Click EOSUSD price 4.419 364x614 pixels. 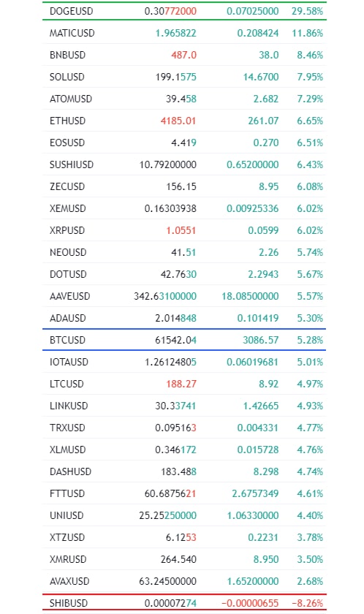tap(183, 143)
